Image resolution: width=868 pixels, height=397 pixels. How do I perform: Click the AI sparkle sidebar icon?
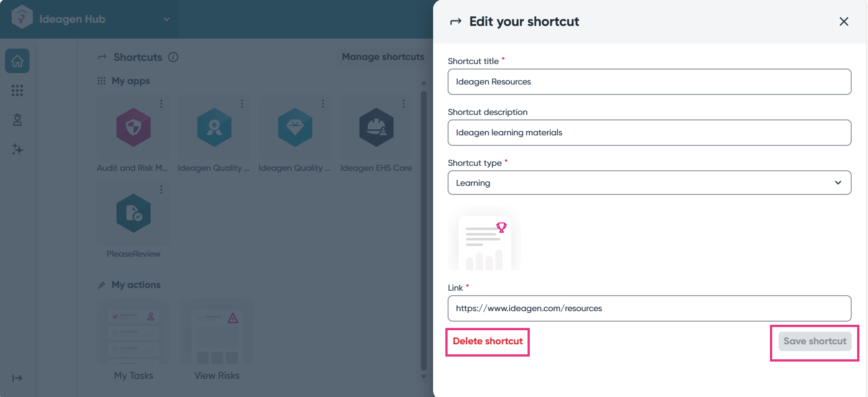pos(17,149)
